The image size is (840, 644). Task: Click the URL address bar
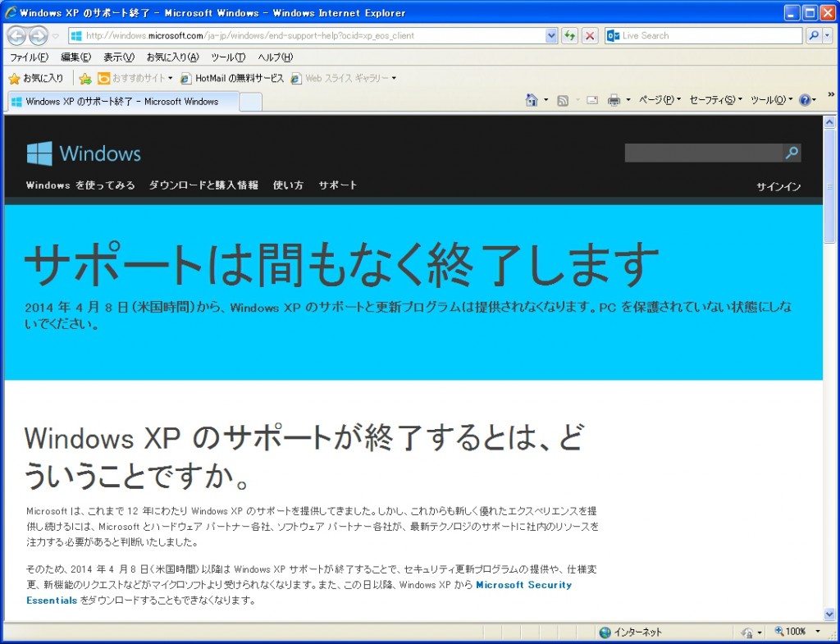[313, 36]
